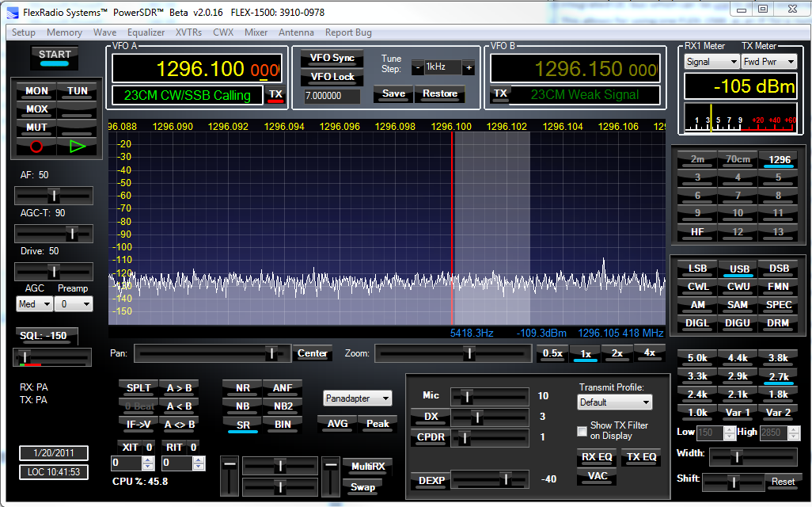
Task: Click the VFO A frequency display
Action: pos(197,69)
